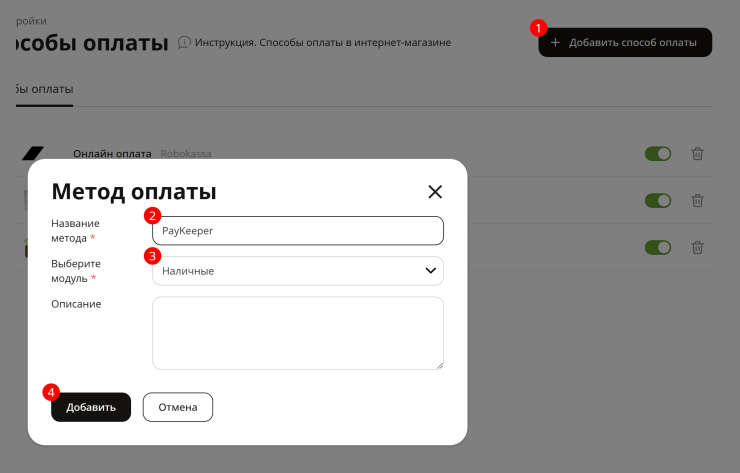The width and height of the screenshot is (740, 473).
Task: Click the resize handle of the Описание textarea
Action: pos(440,365)
